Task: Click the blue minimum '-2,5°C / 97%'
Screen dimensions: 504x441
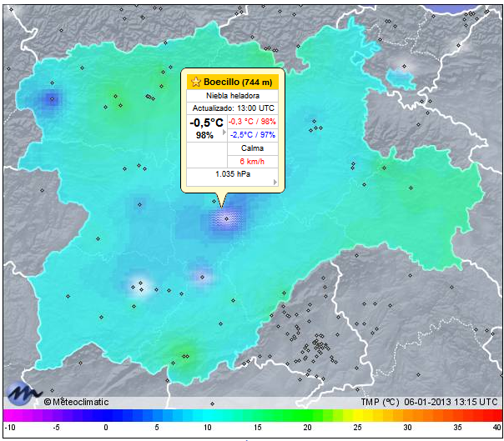Action: point(253,134)
